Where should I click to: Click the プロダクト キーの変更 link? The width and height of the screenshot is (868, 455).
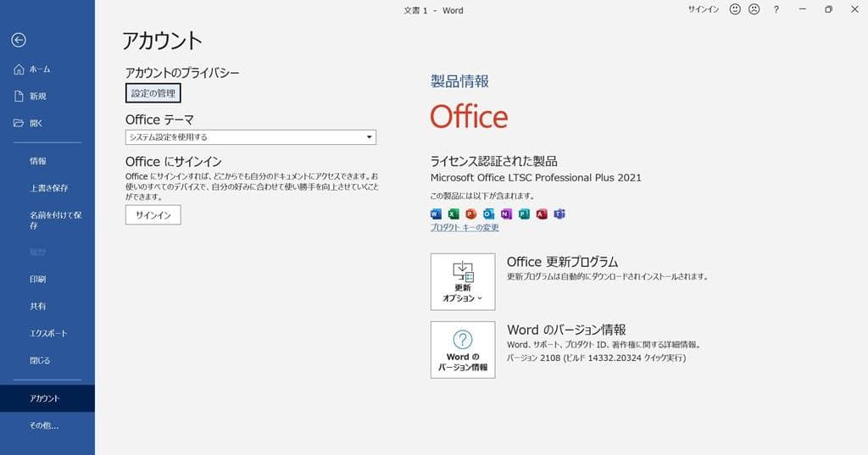(x=465, y=228)
